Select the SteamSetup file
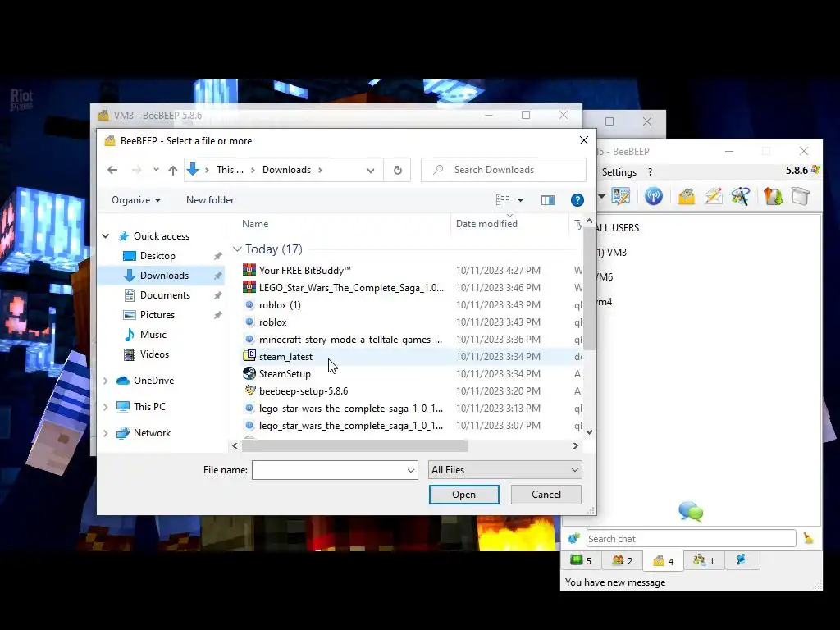Viewport: 840px width, 630px height. (410, 374)
